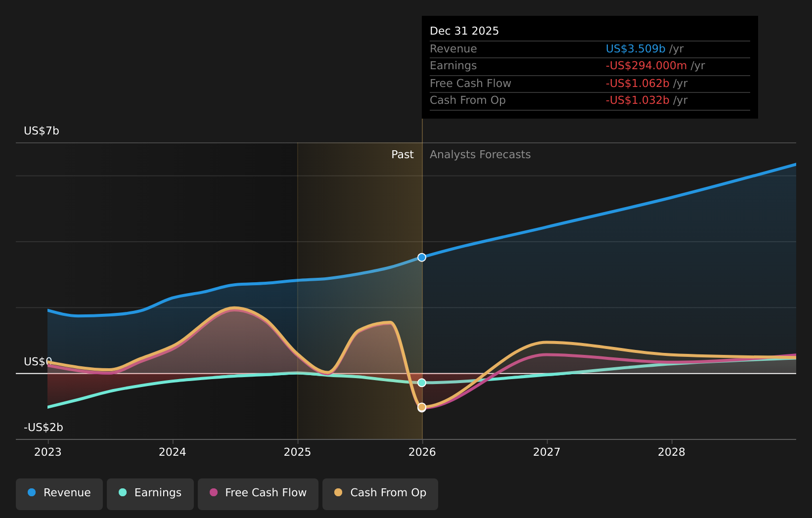Select the 2024 year axis label

(x=172, y=452)
